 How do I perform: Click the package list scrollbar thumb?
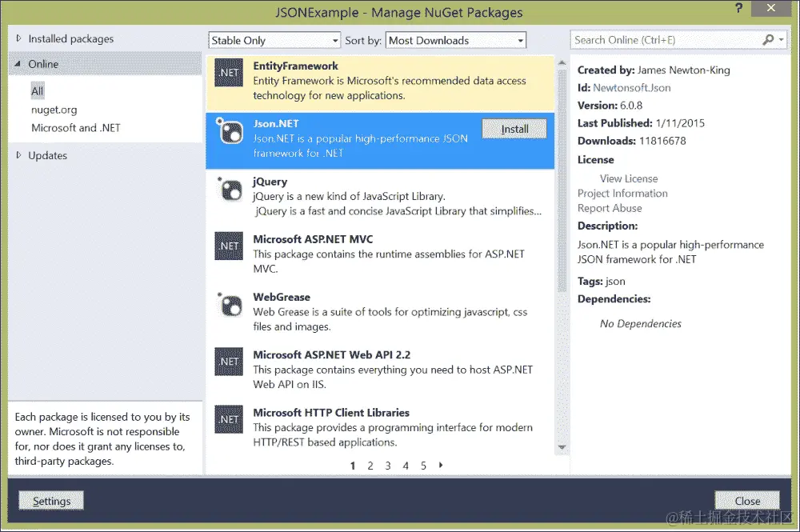point(562,180)
